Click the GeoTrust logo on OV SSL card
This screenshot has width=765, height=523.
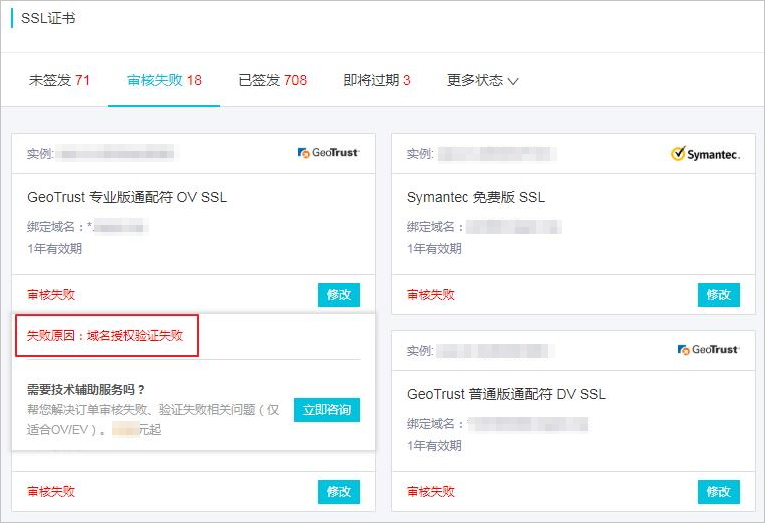[328, 153]
